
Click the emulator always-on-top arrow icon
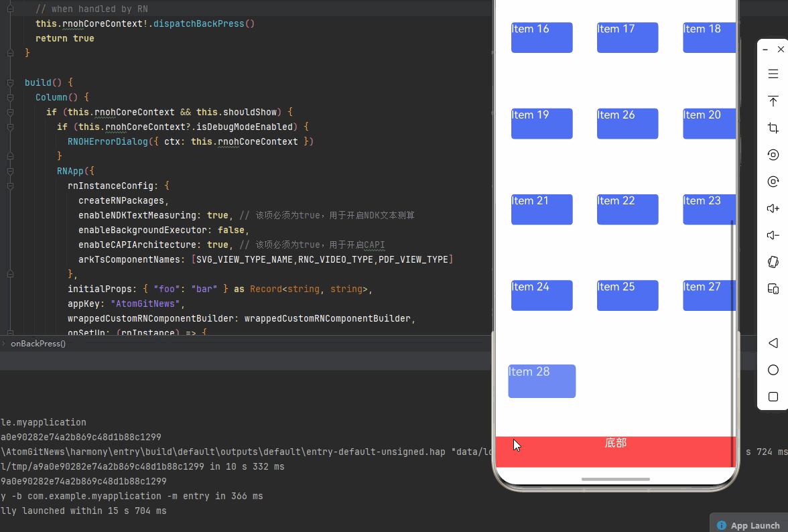pos(773,101)
